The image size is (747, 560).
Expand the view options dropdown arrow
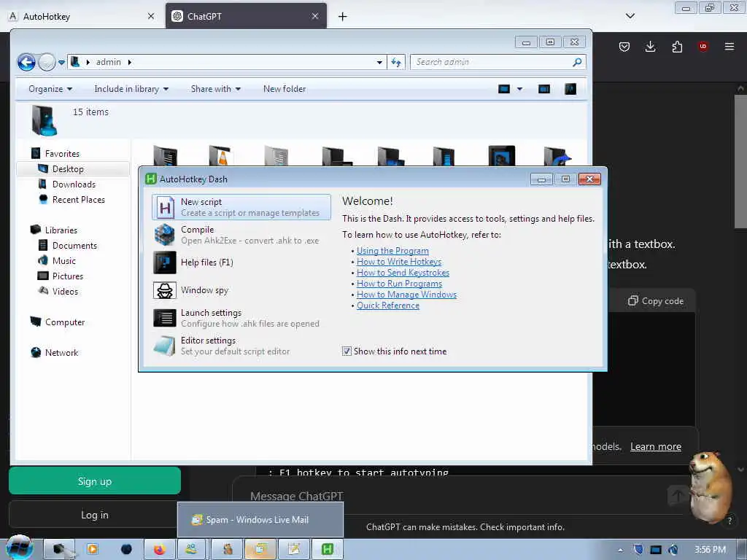[519, 89]
